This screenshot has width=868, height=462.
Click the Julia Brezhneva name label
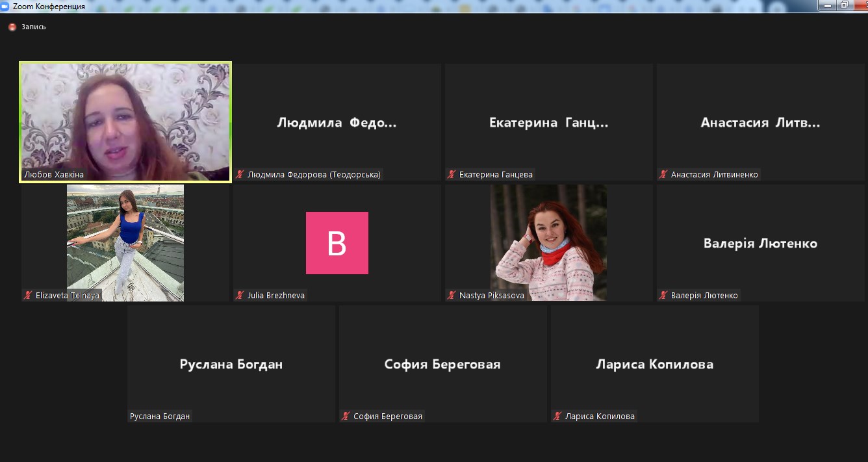pos(275,295)
